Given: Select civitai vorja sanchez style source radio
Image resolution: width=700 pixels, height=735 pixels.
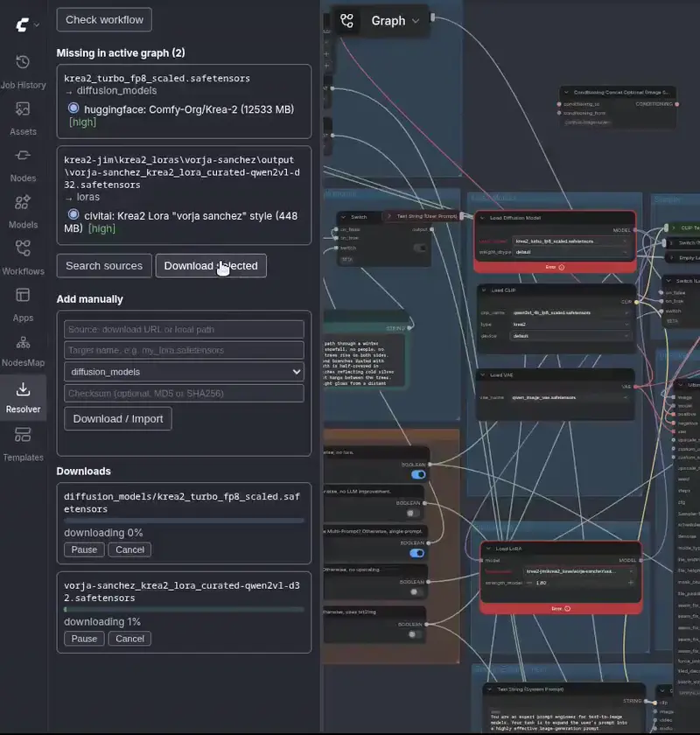Looking at the screenshot, I should [73, 214].
